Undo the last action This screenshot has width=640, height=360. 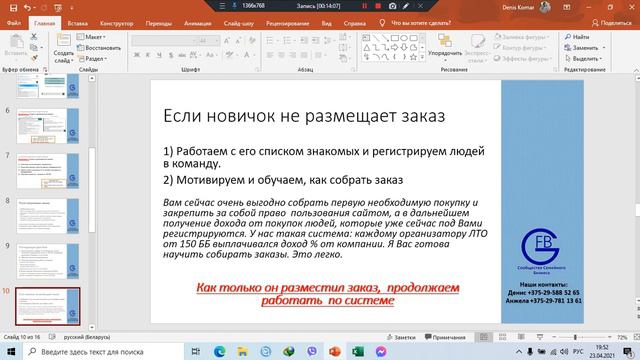click(27, 7)
